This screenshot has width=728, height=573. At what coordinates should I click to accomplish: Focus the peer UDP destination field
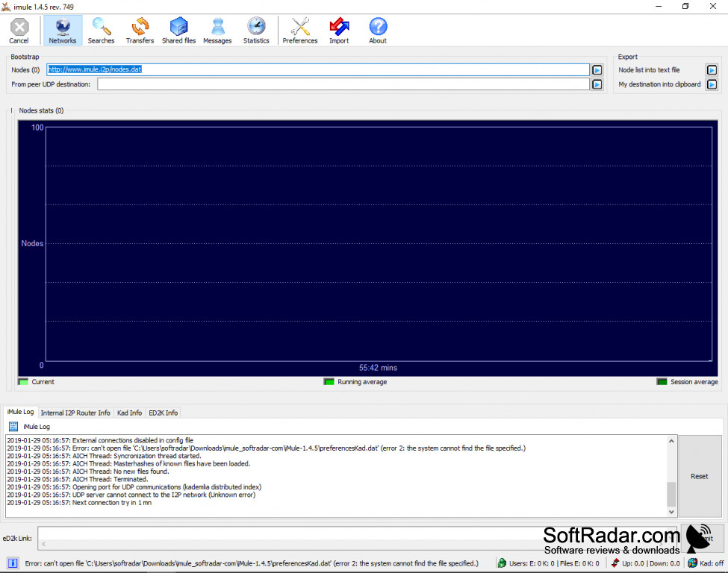pyautogui.click(x=343, y=84)
